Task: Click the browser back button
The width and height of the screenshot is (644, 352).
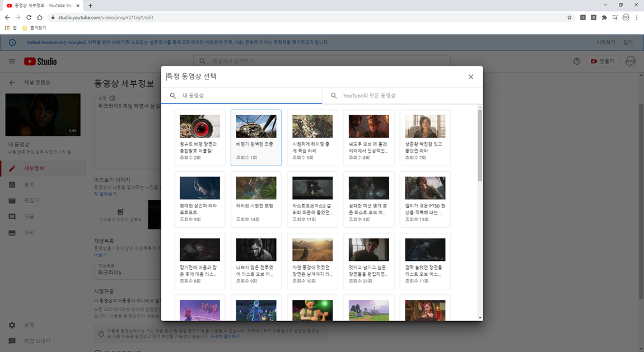Action: [7, 17]
